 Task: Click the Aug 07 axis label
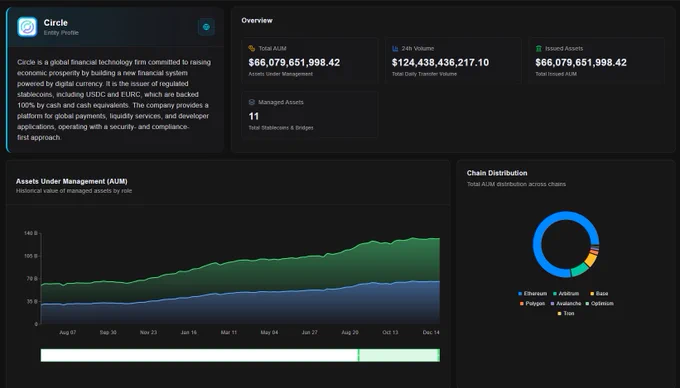pyautogui.click(x=68, y=333)
